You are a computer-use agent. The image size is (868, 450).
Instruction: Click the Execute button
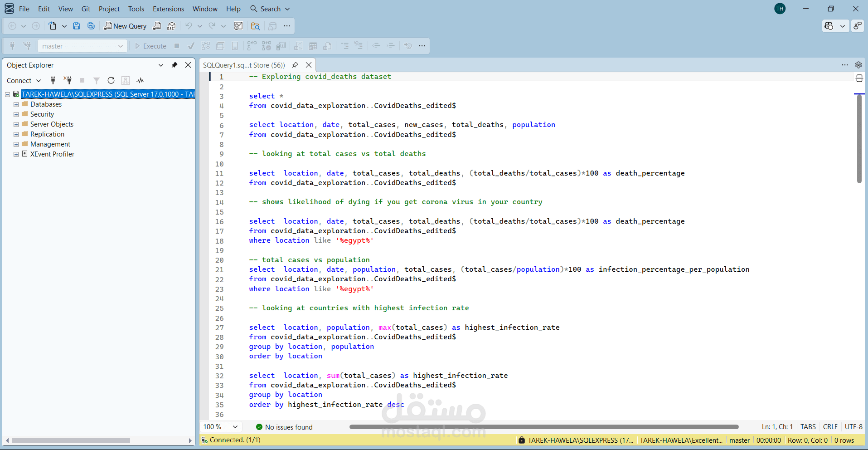(x=150, y=46)
